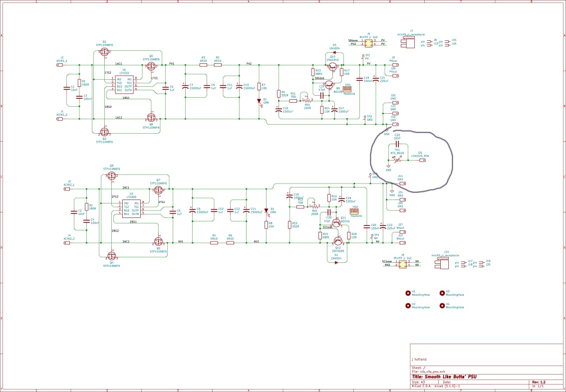566x392 pixels.
Task: Click the 'File: slb_cfp_psu.sch' entry
Action: click(428, 371)
